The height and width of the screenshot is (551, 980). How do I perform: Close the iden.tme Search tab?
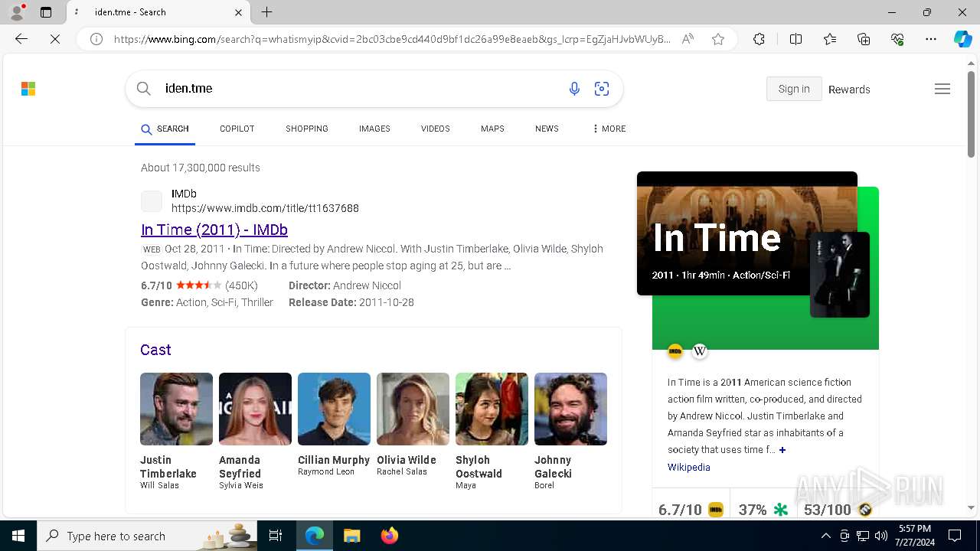pos(238,12)
